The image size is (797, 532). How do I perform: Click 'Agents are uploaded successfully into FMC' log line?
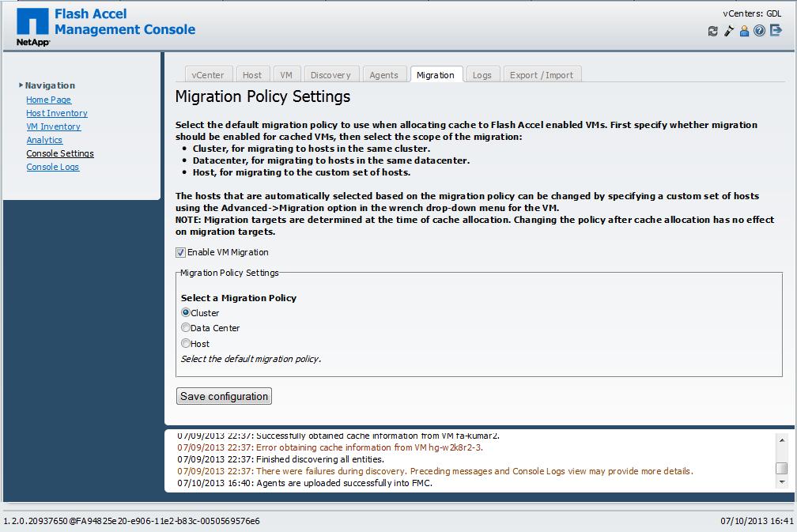pyautogui.click(x=305, y=483)
